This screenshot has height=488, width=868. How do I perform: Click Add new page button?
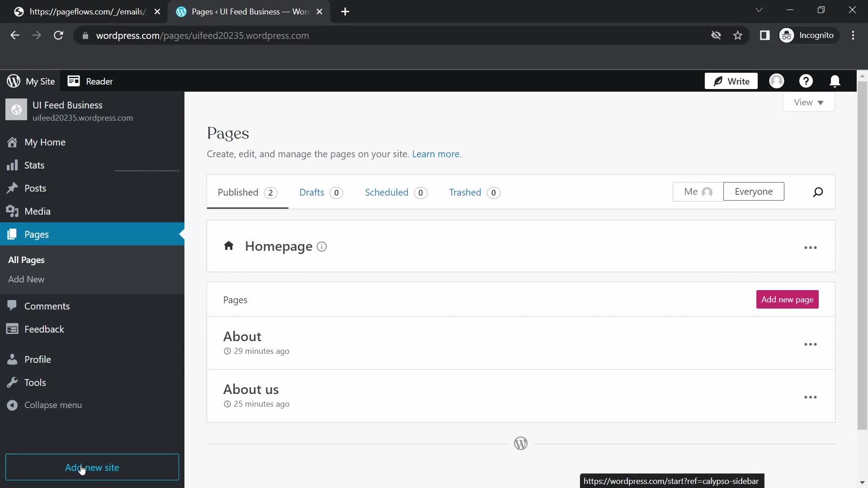[787, 299]
